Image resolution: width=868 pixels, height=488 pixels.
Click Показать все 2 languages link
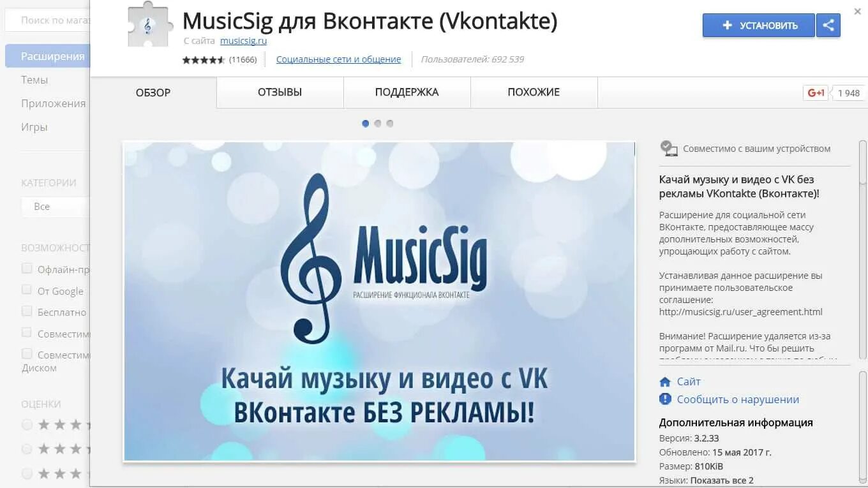[x=722, y=480]
